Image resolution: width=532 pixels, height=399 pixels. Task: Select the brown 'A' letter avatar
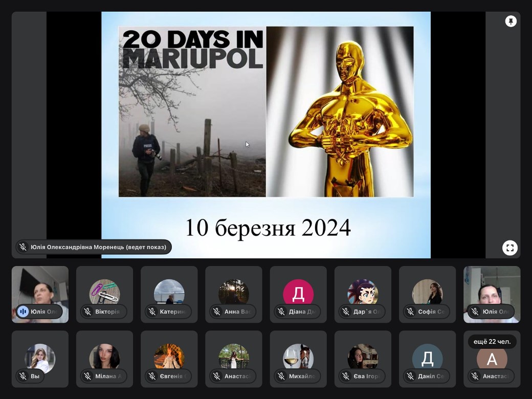coord(492,359)
